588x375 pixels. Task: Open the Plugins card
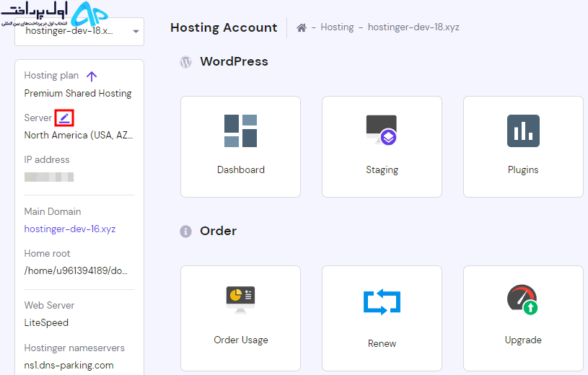coord(523,146)
